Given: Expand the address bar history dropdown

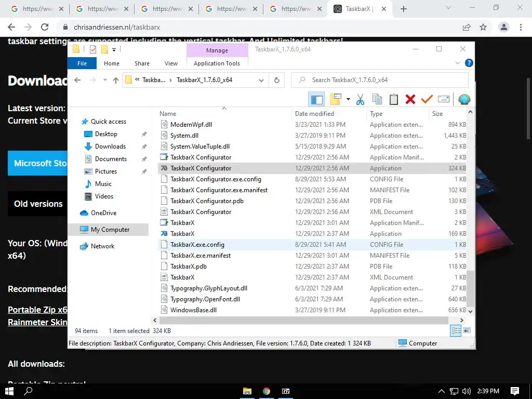Looking at the screenshot, I should tap(261, 81).
